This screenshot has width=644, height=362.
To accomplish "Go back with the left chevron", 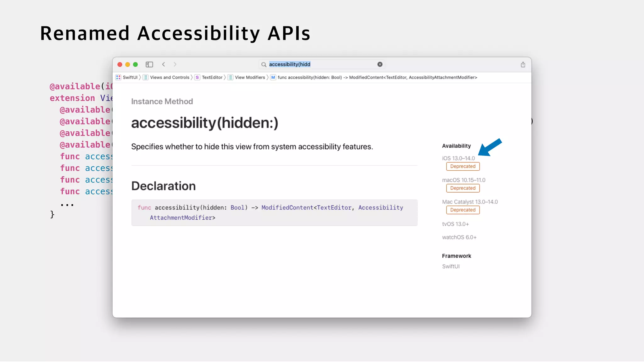I will pyautogui.click(x=164, y=64).
